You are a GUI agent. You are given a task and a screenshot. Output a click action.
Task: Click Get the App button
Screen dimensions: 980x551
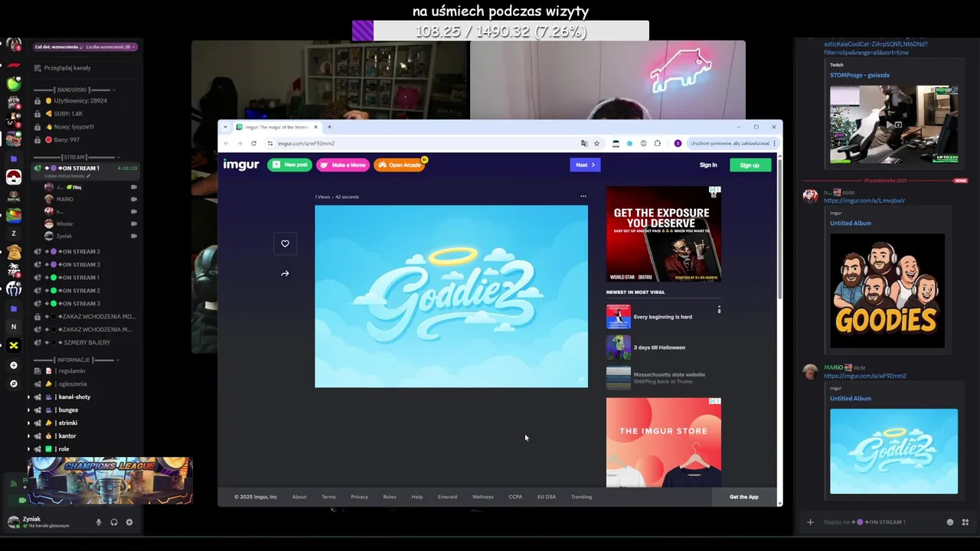pos(743,497)
